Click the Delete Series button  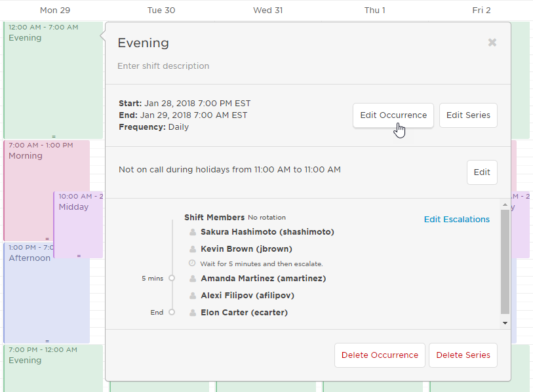(463, 355)
